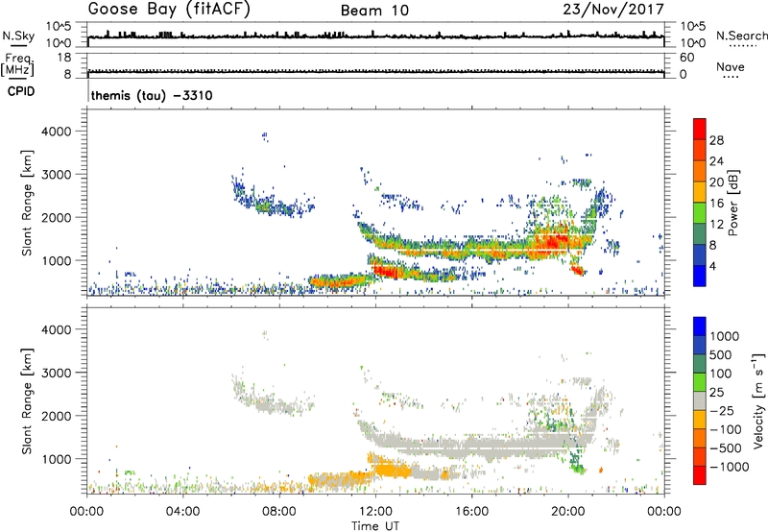Click the '4000' tick on the power panel
The width and height of the screenshot is (768, 532).
pos(56,132)
